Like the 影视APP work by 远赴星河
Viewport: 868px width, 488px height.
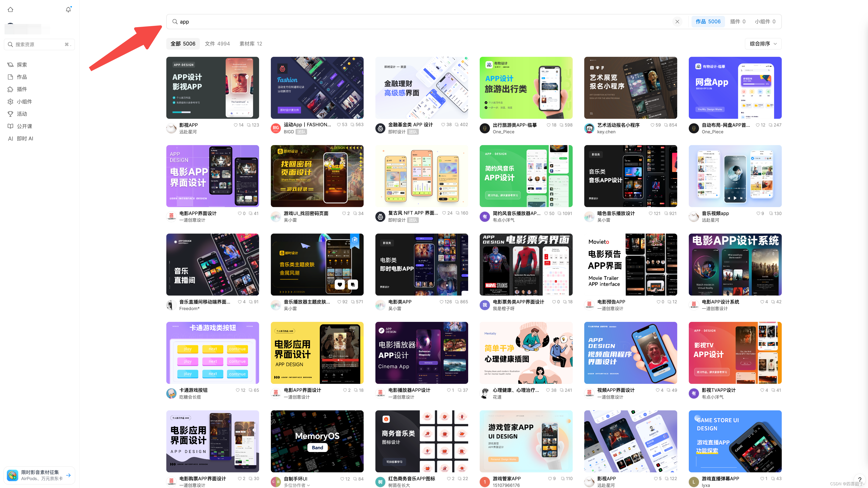point(236,125)
